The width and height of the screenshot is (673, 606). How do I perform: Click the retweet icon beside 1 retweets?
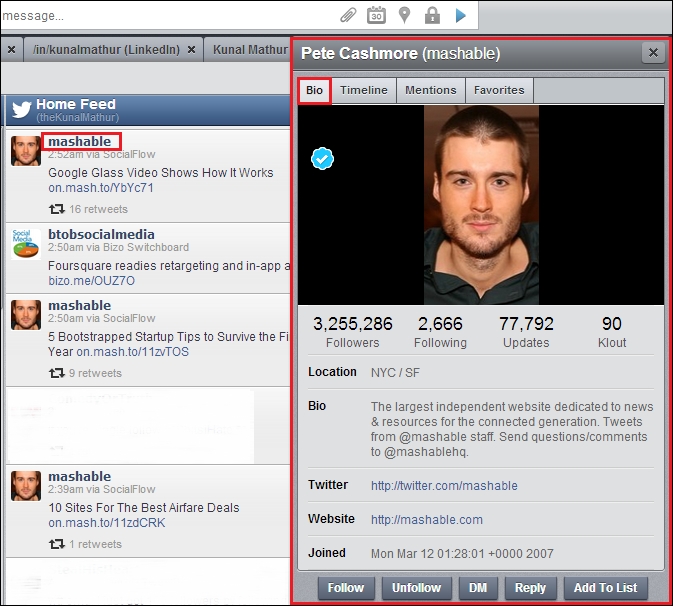[56, 544]
